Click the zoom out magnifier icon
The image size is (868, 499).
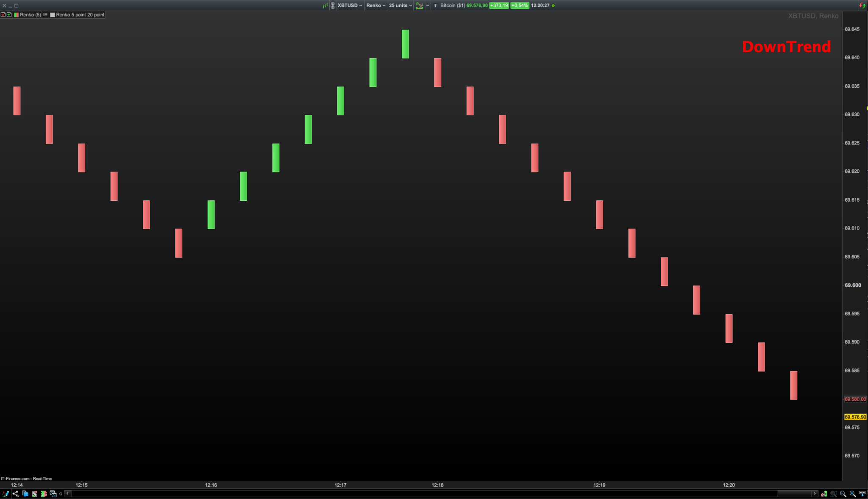[x=843, y=494]
